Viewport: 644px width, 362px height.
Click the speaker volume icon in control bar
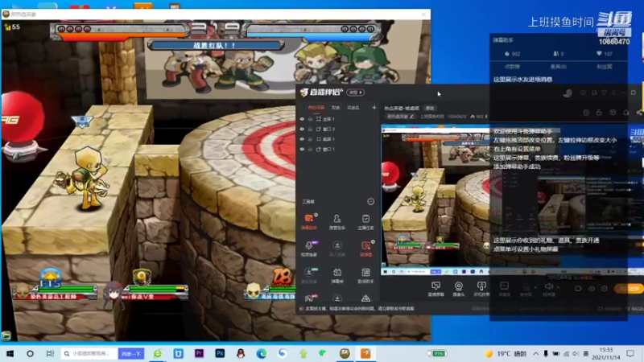pyautogui.click(x=548, y=287)
